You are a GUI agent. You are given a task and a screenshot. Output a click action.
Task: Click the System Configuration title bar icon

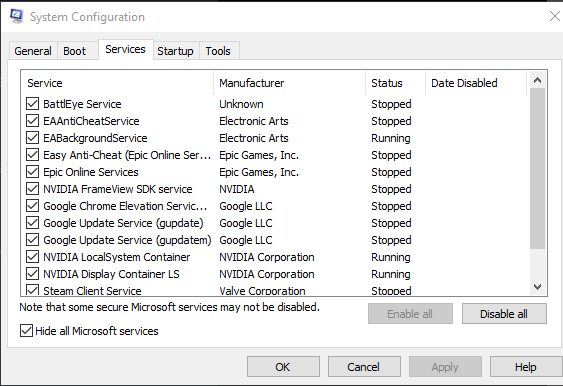click(17, 17)
